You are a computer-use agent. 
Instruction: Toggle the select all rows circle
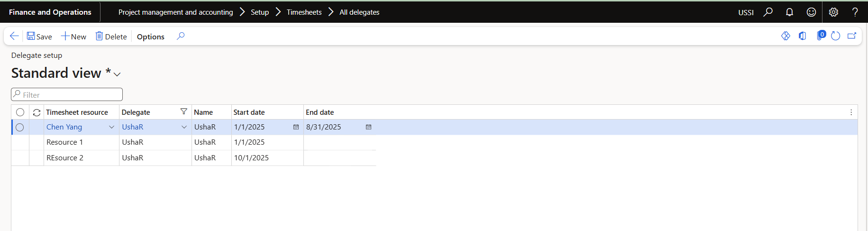coord(20,112)
